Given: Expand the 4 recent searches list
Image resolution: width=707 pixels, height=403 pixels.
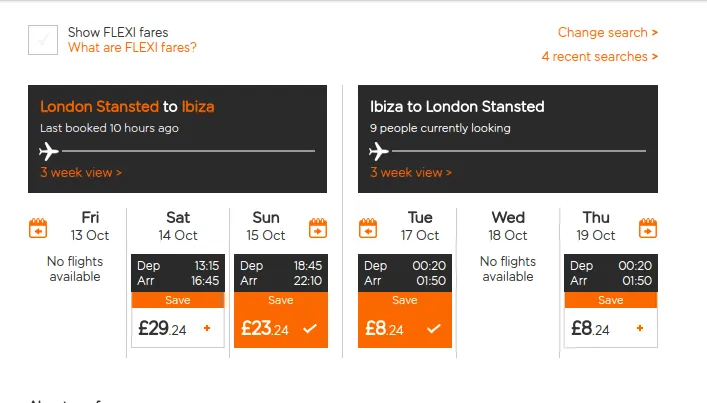Looking at the screenshot, I should coord(599,56).
